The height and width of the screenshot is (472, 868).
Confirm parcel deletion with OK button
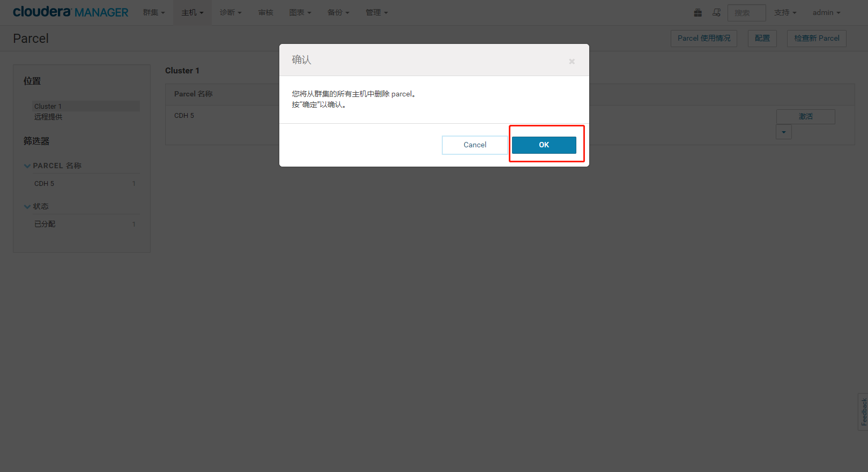(x=544, y=145)
